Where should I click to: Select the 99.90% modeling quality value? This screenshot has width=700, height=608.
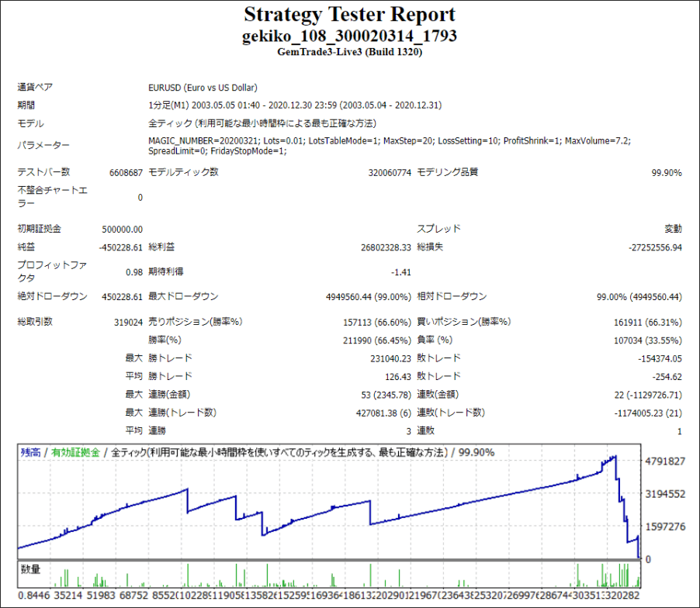[667, 173]
